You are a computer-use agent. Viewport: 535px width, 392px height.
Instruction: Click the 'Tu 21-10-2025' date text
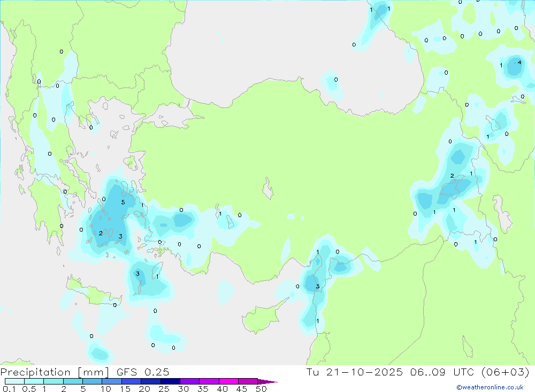(x=355, y=372)
